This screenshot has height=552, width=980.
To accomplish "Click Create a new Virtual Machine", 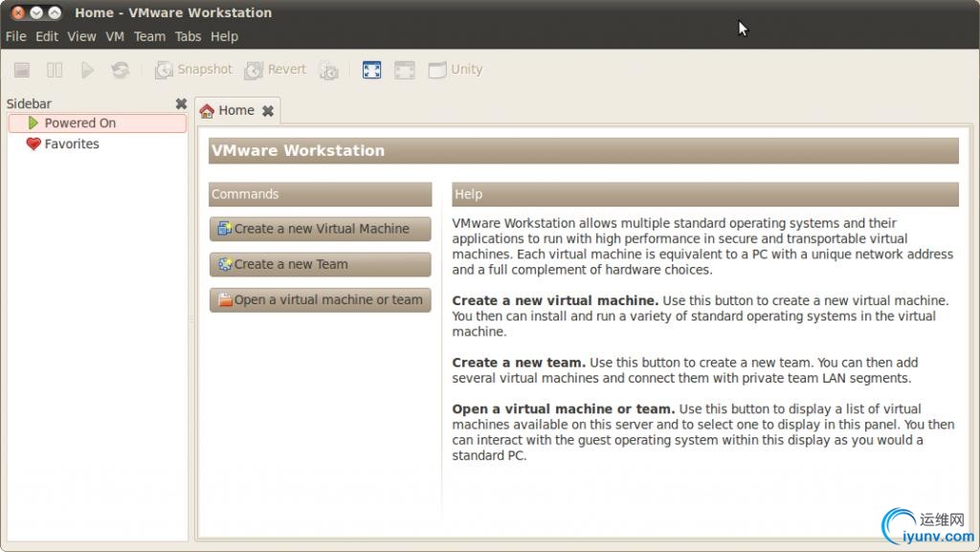I will tap(320, 229).
